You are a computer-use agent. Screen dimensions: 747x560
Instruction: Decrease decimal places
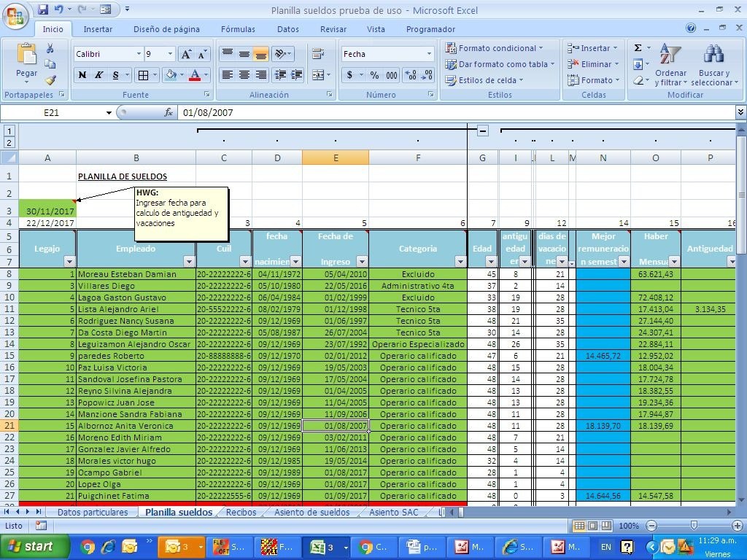coord(427,75)
